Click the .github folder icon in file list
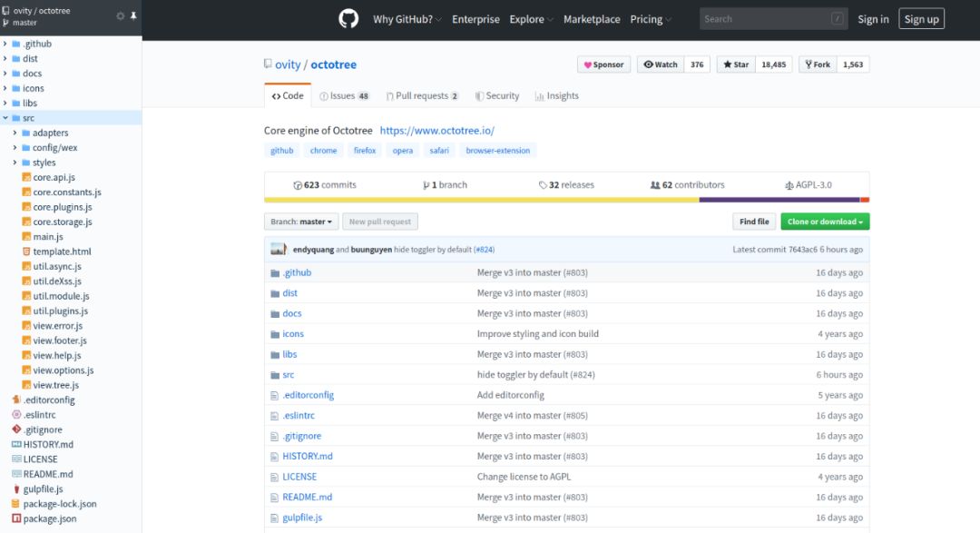Image resolution: width=980 pixels, height=533 pixels. (274, 273)
